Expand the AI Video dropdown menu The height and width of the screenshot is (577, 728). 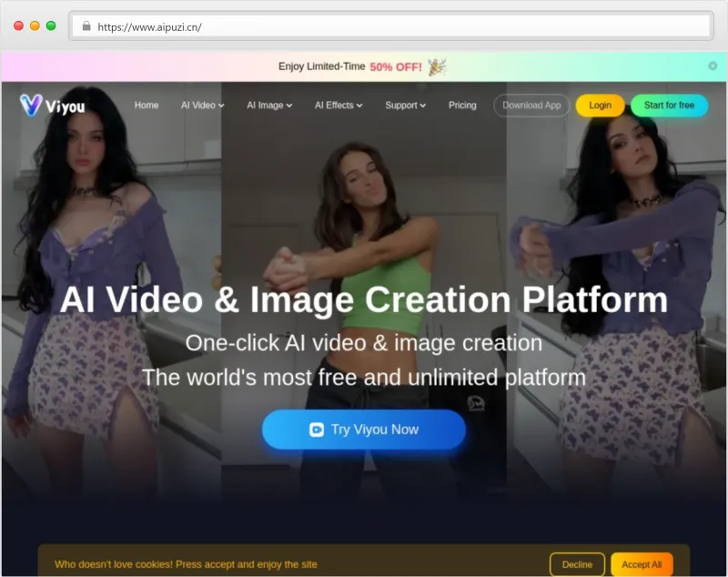(202, 106)
